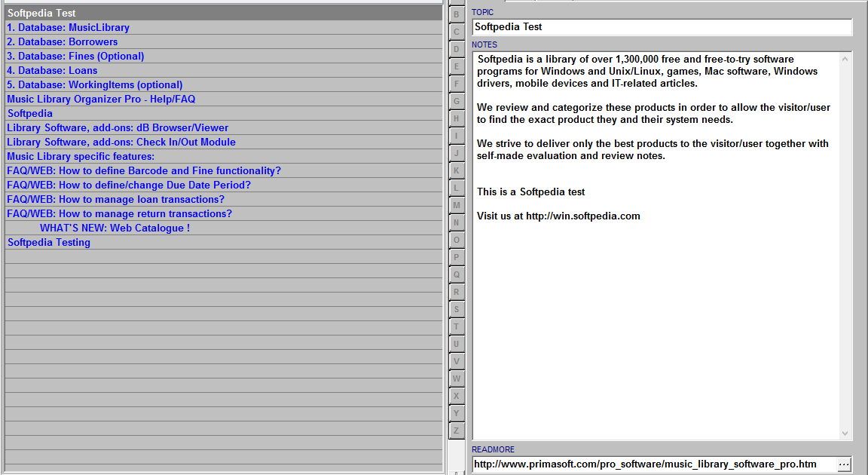
Task: Jump to letter S in alphabet index
Action: [x=457, y=309]
